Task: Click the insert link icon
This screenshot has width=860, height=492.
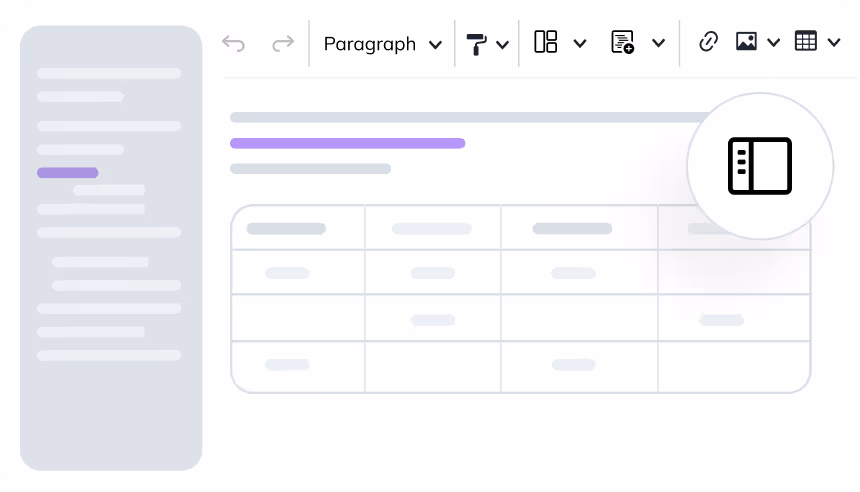Action: coord(708,42)
